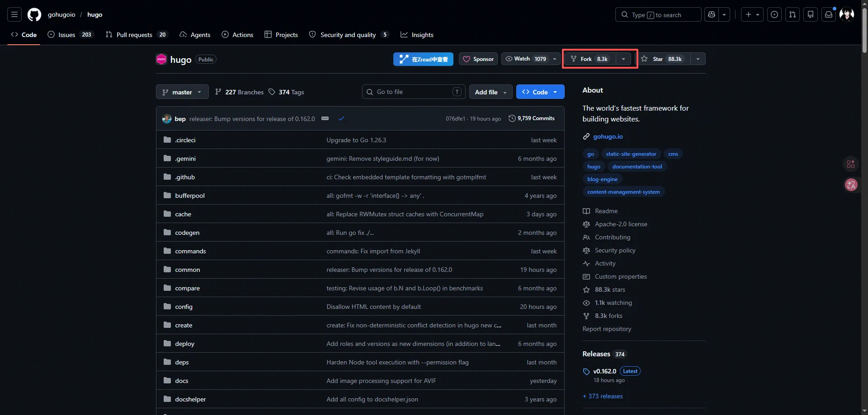Star the hugo repository

click(x=663, y=59)
